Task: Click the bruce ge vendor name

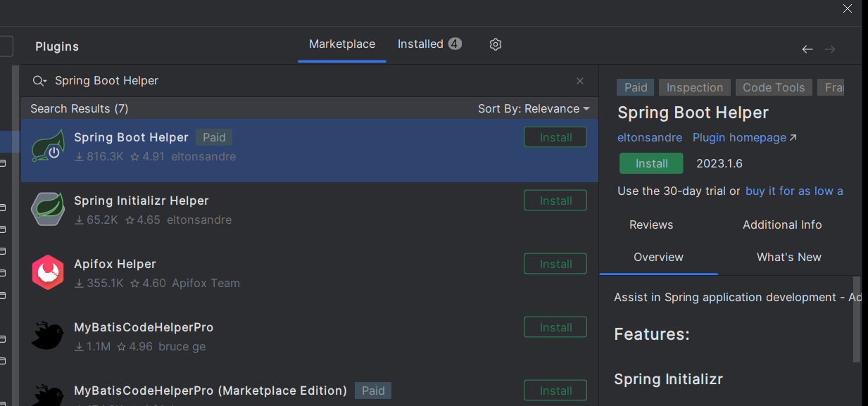Action: (x=182, y=347)
